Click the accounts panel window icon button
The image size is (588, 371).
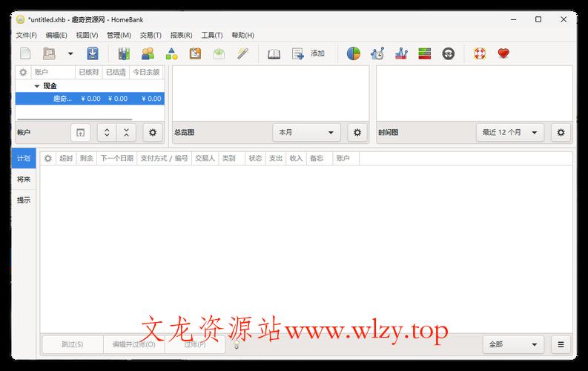(x=80, y=132)
